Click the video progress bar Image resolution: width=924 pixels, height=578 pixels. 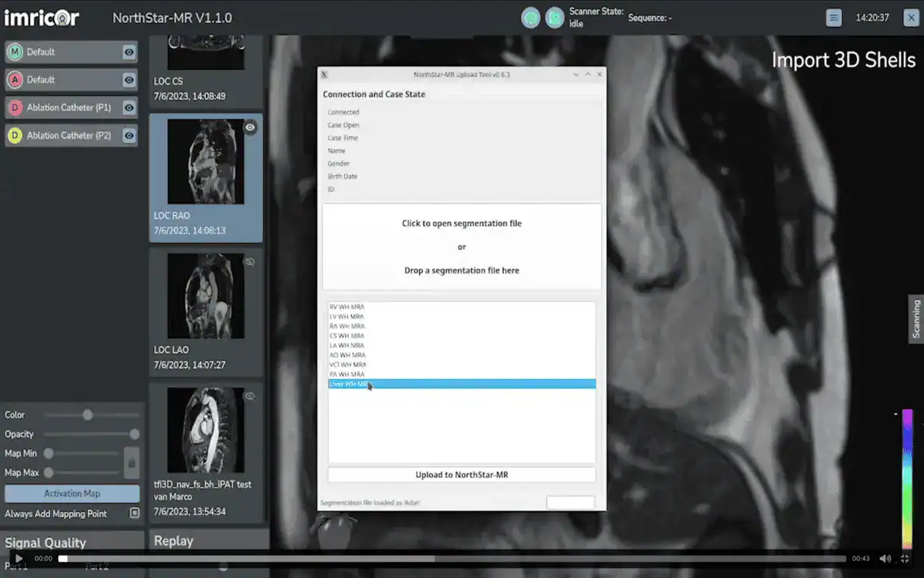point(453,559)
